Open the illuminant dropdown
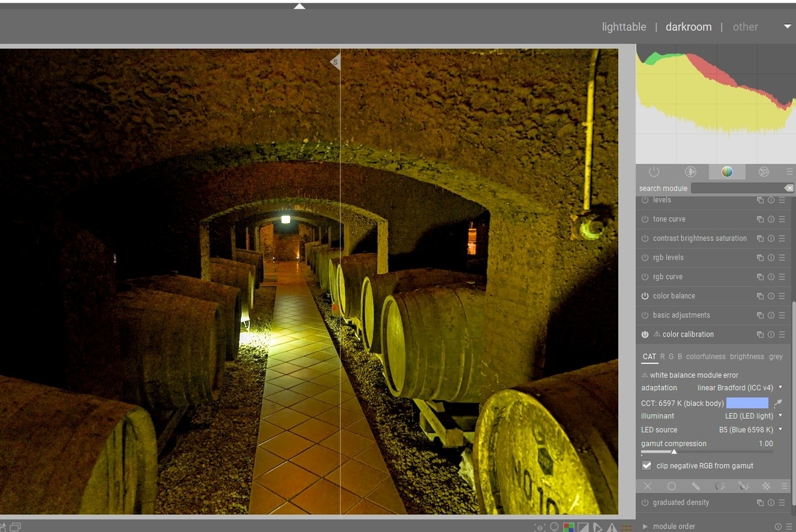Image resolution: width=796 pixels, height=532 pixels. [712, 416]
